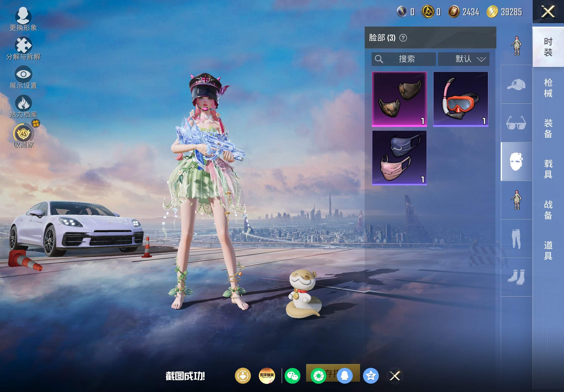Viewport: 564px width, 392px height.
Task: Share to WeChat Moments shutter icon
Action: [319, 376]
